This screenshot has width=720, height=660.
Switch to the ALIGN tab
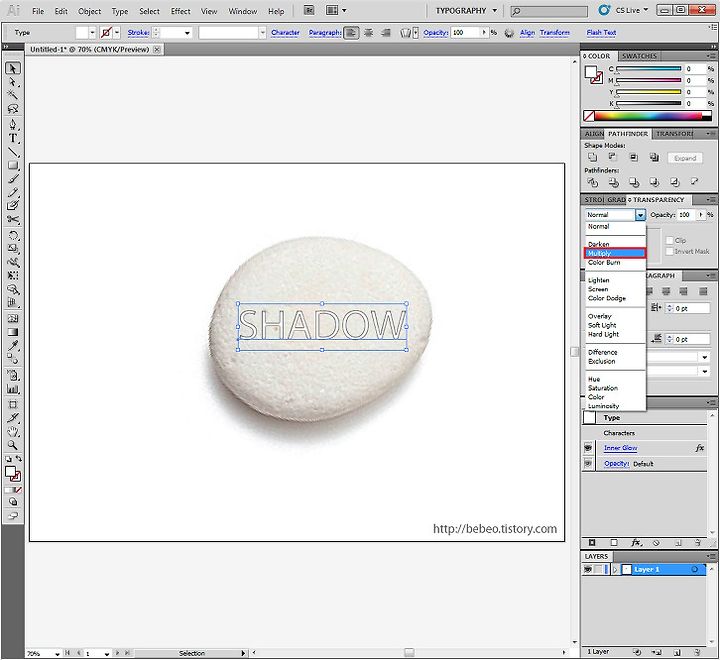coord(594,134)
